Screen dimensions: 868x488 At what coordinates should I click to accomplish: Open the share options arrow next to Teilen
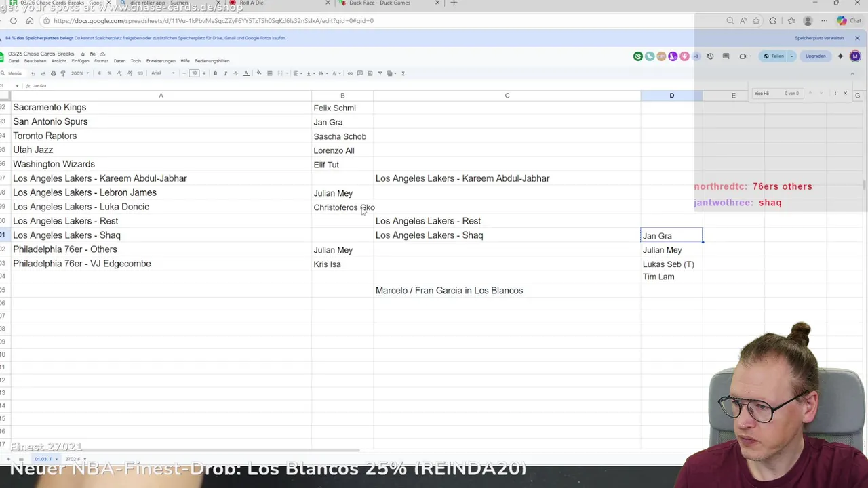[791, 56]
